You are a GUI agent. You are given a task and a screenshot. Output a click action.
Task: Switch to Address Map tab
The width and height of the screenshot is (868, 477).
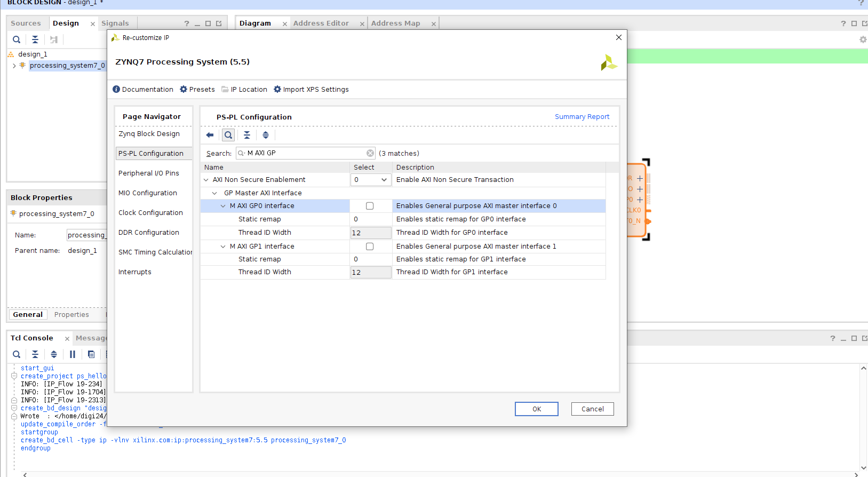click(396, 23)
